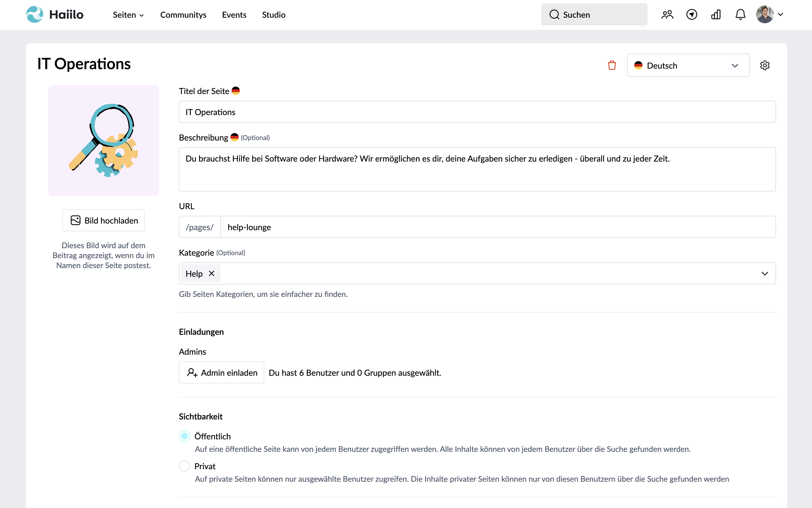Open the Deutsch language dropdown
This screenshot has width=812, height=508.
688,65
